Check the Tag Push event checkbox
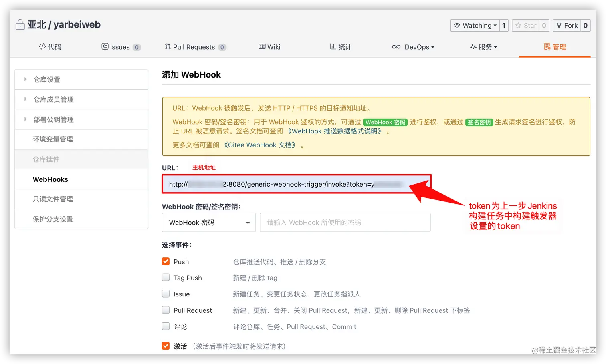This screenshot has height=364, width=606. tap(166, 277)
